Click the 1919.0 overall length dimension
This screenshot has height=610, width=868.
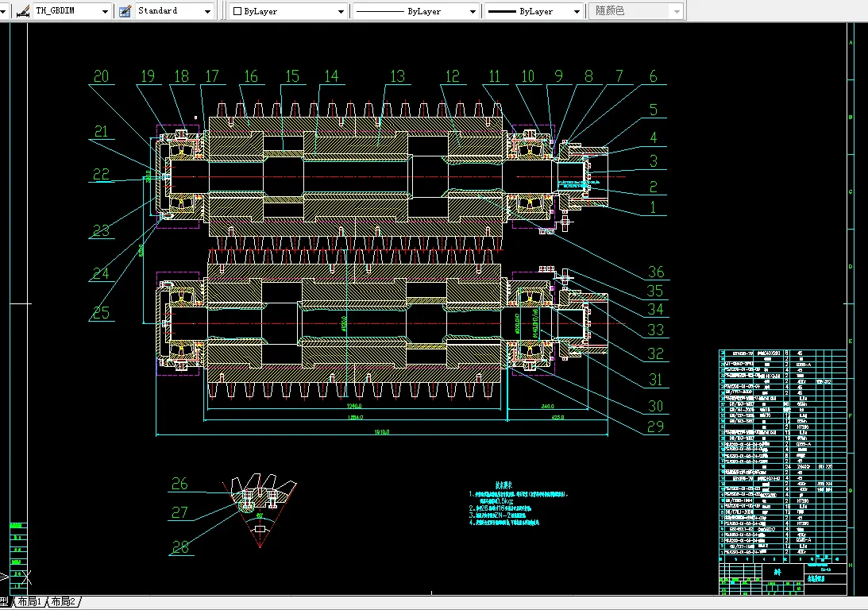coord(380,432)
